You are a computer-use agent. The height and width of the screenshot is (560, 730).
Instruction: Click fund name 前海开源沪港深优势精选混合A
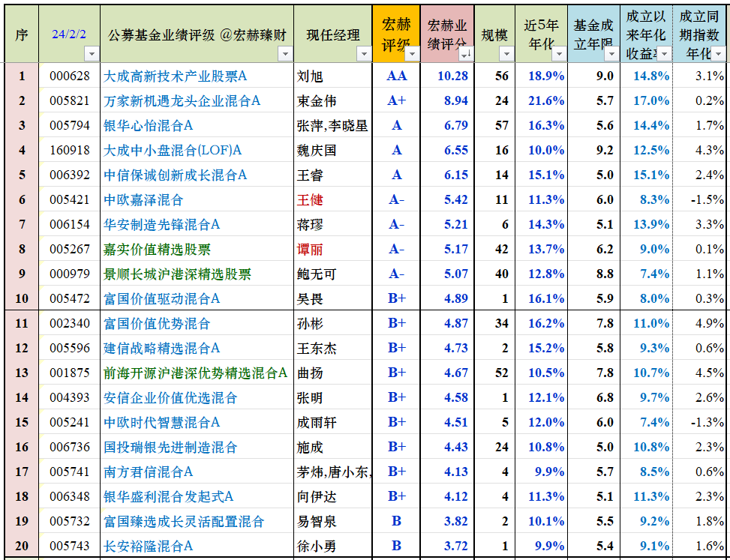point(196,373)
